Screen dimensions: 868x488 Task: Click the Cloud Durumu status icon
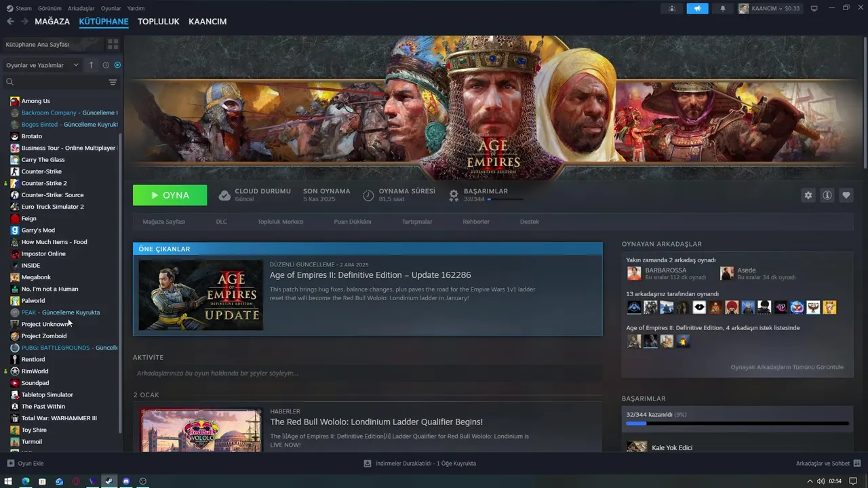(224, 195)
